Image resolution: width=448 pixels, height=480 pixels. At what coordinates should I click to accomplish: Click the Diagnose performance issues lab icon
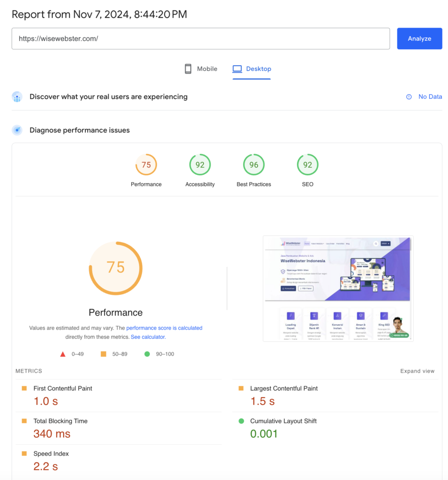tap(17, 130)
